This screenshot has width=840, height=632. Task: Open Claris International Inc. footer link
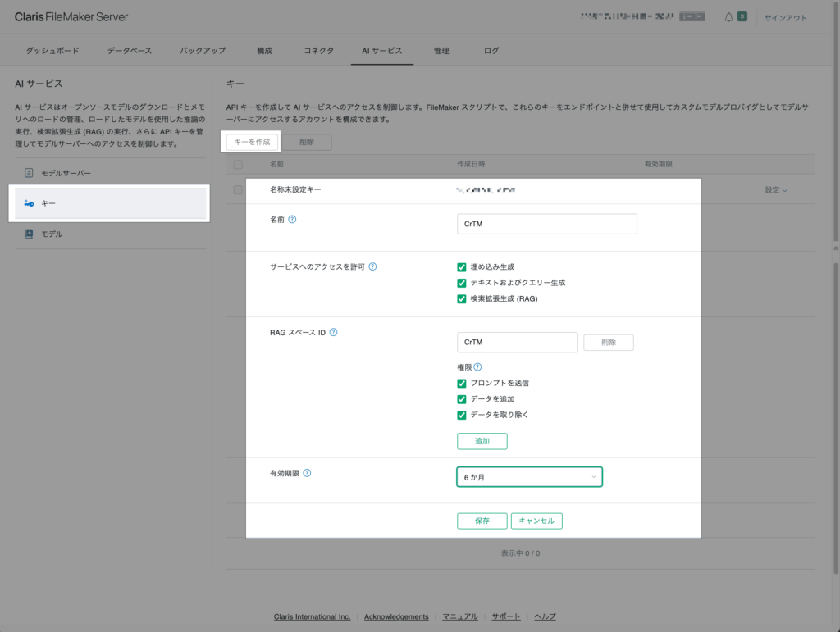pyautogui.click(x=313, y=616)
